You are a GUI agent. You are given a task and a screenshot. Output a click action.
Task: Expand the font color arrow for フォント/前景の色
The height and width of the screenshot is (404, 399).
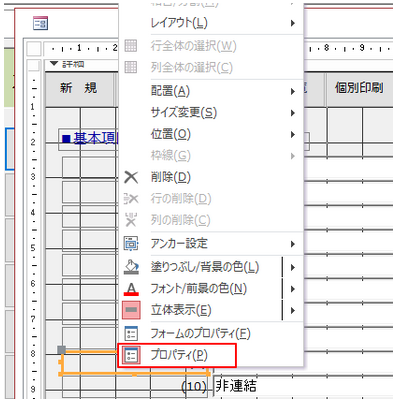click(x=292, y=289)
